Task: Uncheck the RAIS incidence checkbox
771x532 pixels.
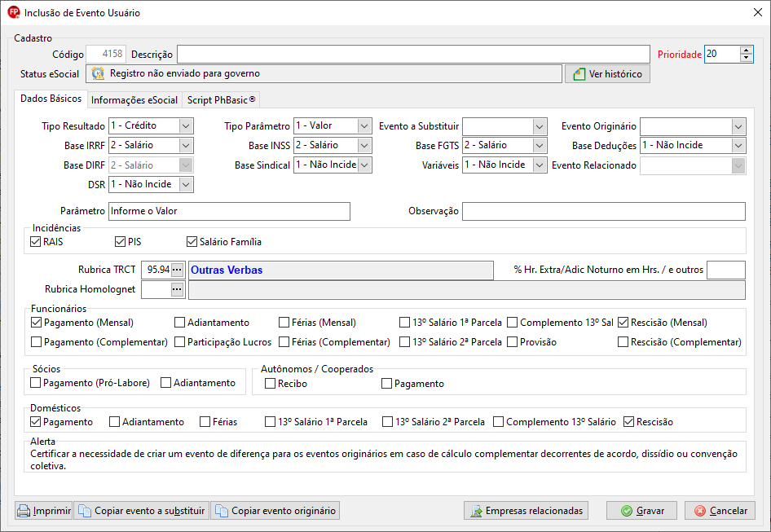Action: click(x=35, y=241)
